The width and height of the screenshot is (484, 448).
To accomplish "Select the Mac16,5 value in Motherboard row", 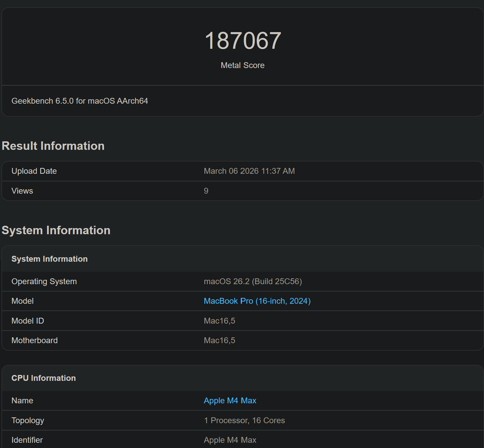I will (219, 341).
